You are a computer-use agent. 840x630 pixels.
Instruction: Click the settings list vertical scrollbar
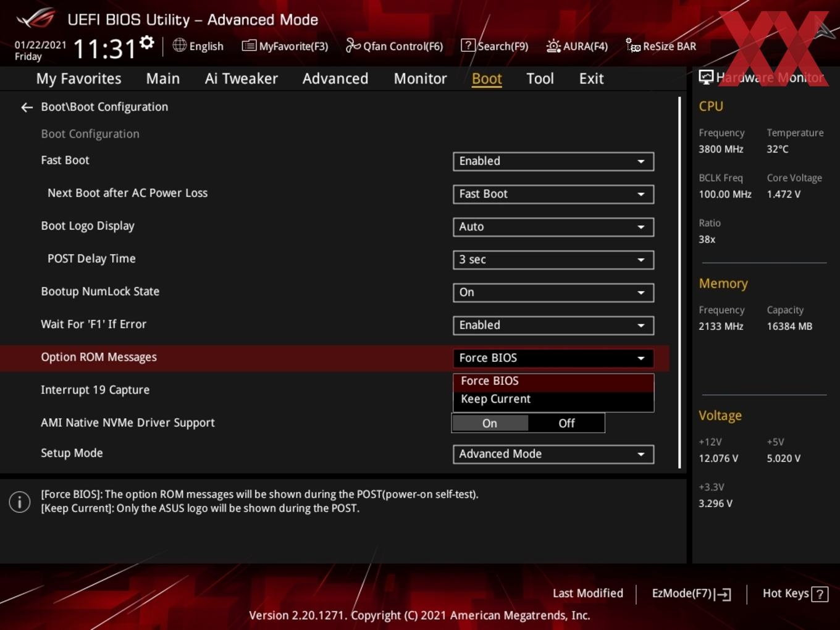click(679, 282)
